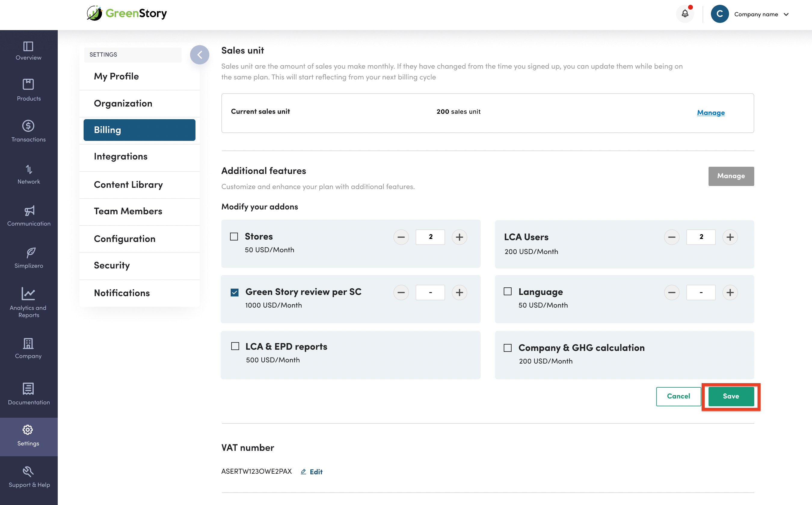Click the Manage link for sales unit
Viewport: 812px width, 505px height.
711,113
